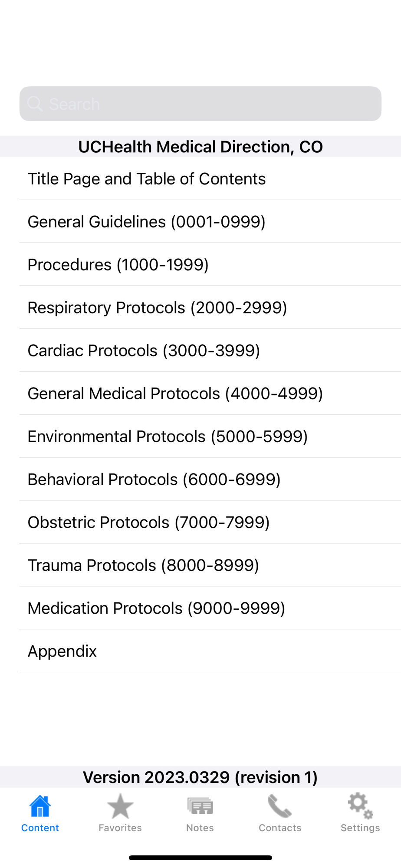Tap the search magnifier icon
This screenshot has height=868, width=401.
point(35,104)
